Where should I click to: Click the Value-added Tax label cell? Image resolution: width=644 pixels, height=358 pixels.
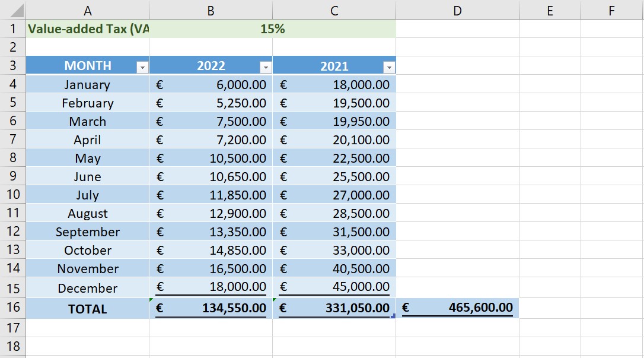[x=88, y=28]
